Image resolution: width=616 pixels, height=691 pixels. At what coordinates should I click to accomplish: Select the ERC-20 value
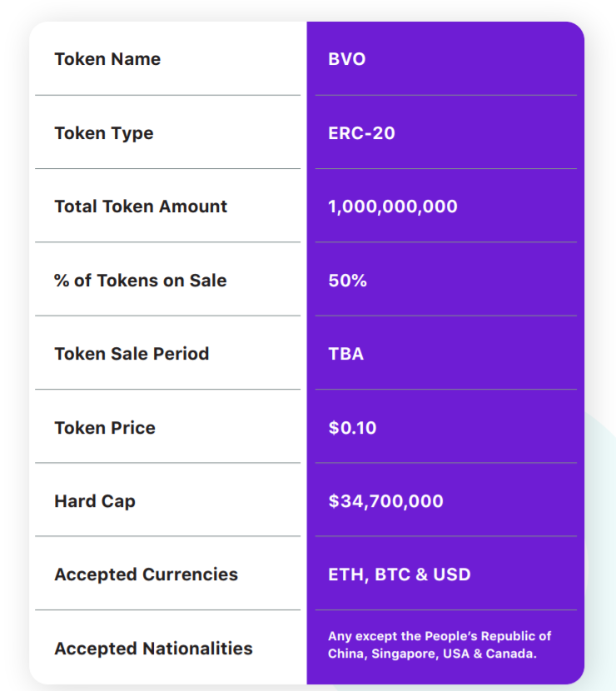click(x=362, y=133)
